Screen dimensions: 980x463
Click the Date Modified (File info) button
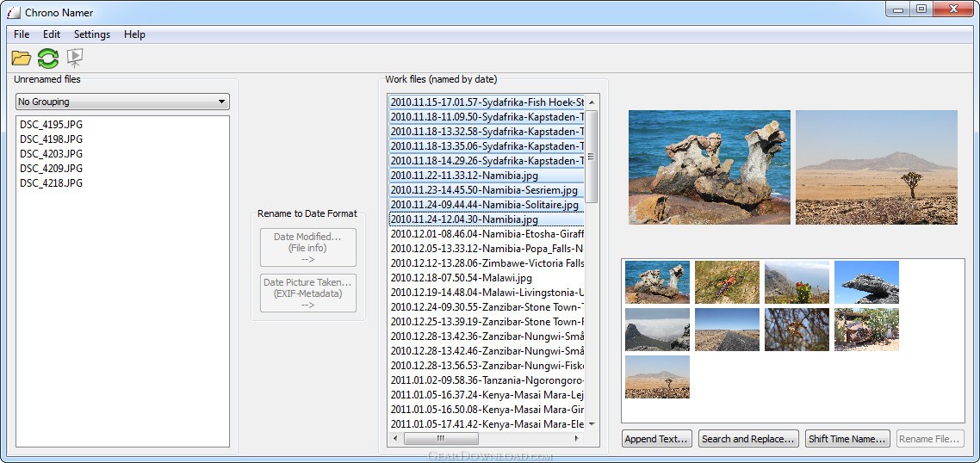pos(308,248)
